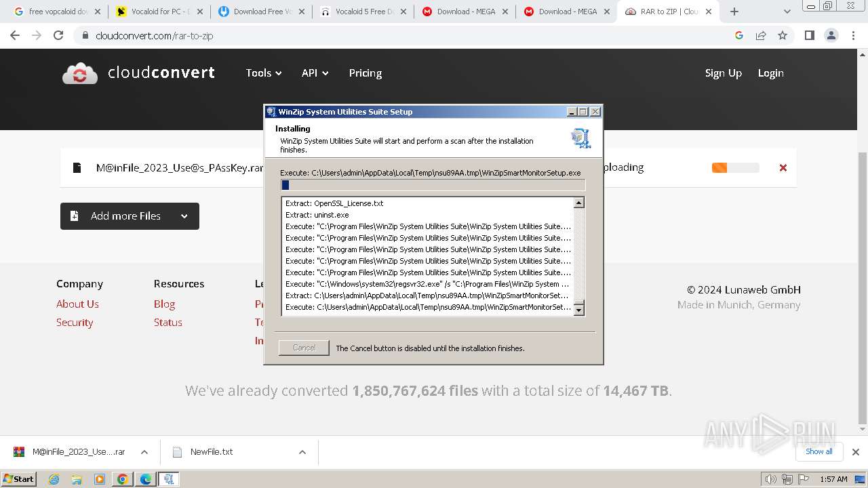This screenshot has height=488, width=868.
Task: Close the 'free vopcaloid' tab
Action: tap(97, 12)
